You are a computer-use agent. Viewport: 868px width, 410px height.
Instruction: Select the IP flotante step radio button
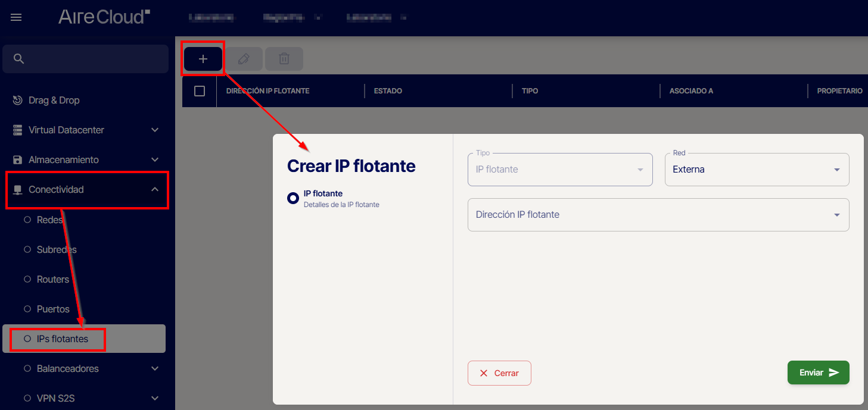pyautogui.click(x=293, y=198)
